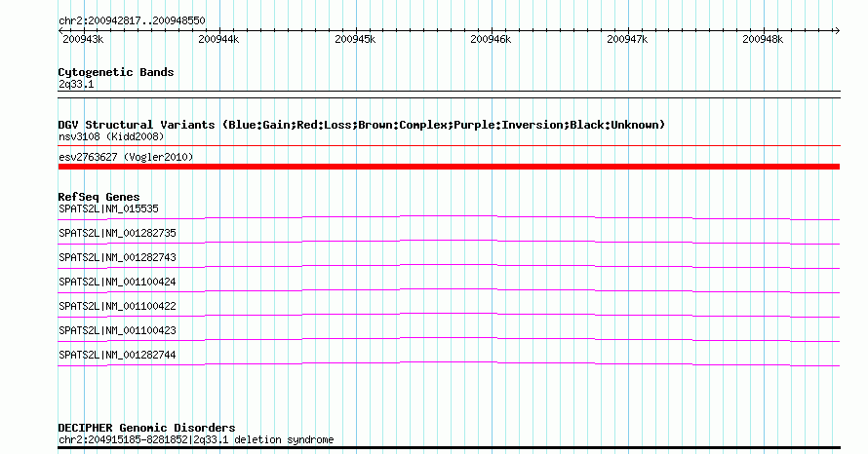Click the 200945k ruler position label

coord(355,39)
